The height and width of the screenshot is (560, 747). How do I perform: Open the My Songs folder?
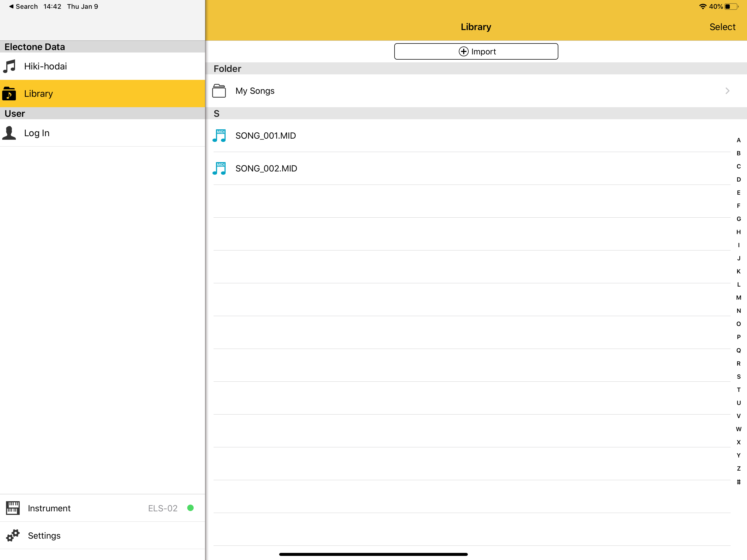476,91
